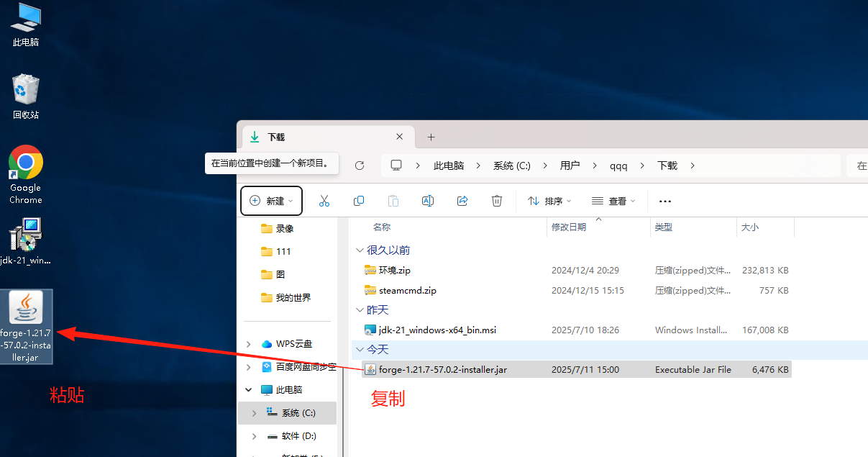The width and height of the screenshot is (868, 457).
Task: Open the 我的世界 folder in the sidebar
Action: tap(286, 297)
